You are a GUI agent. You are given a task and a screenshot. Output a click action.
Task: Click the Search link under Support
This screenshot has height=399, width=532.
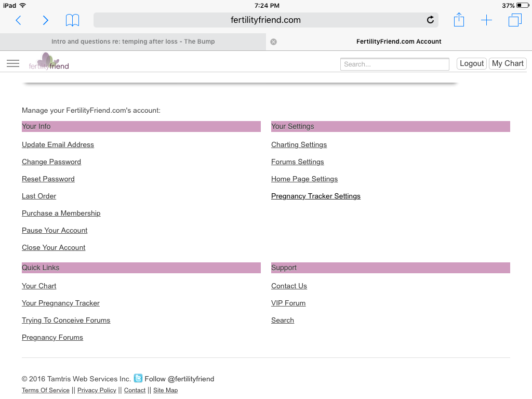pos(283,320)
